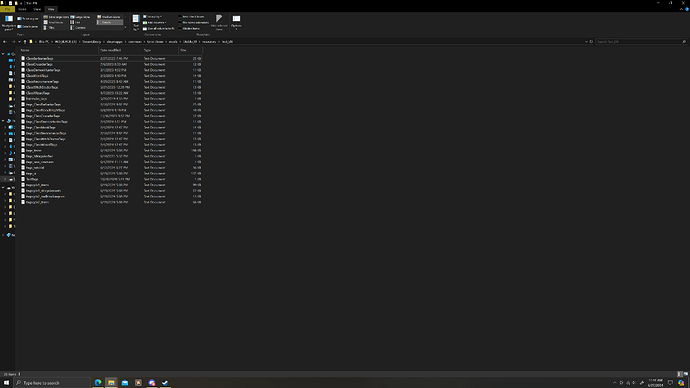Toggle the Navigation pane button
The height and width of the screenshot is (388, 690).
8,23
